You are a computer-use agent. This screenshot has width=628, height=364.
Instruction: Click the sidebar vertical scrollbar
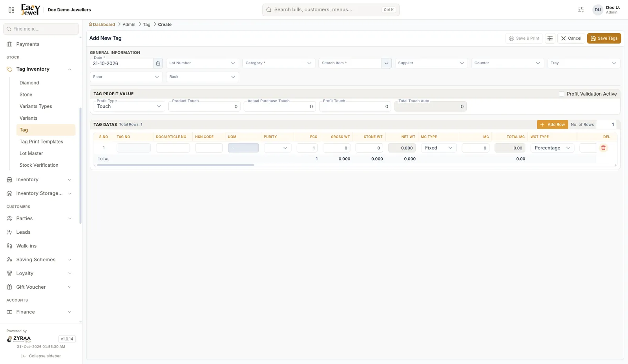coord(80,166)
